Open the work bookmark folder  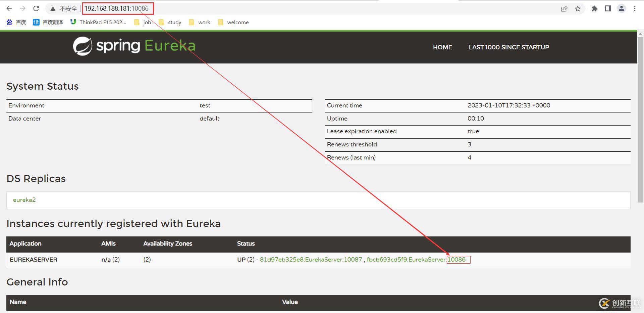200,22
